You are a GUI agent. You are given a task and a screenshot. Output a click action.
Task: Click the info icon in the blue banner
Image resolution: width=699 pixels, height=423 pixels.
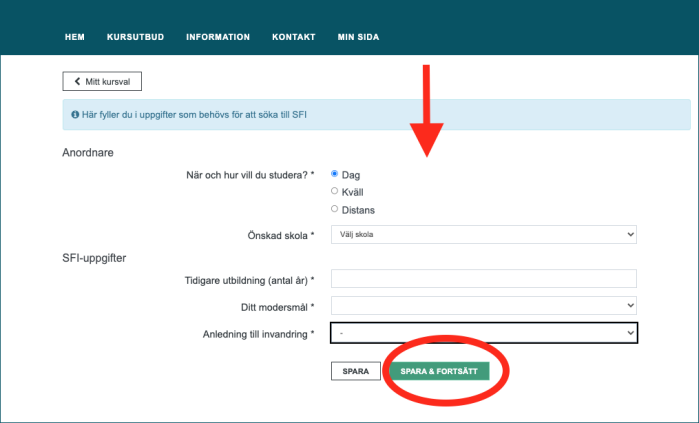pyautogui.click(x=75, y=115)
